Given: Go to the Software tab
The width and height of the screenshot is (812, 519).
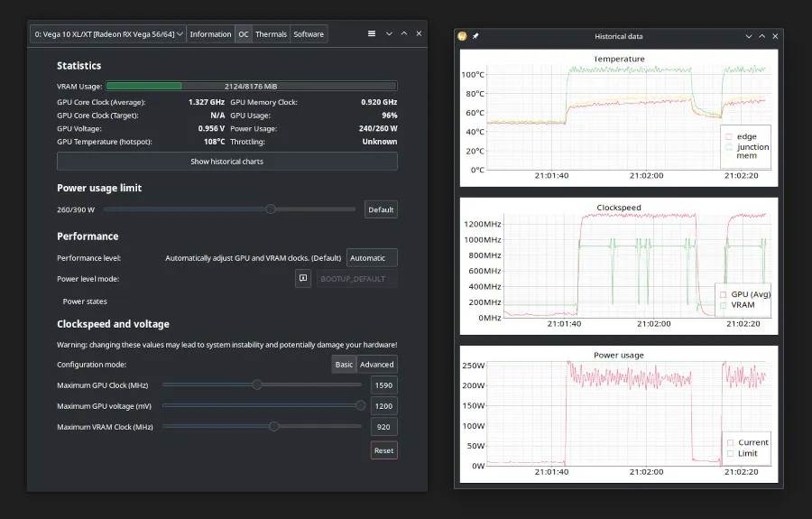Looking at the screenshot, I should [309, 34].
